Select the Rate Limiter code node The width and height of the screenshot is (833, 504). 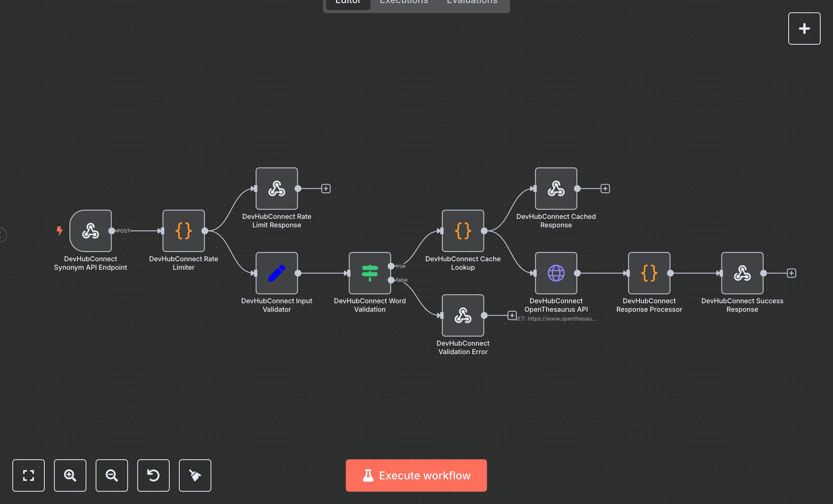[184, 231]
